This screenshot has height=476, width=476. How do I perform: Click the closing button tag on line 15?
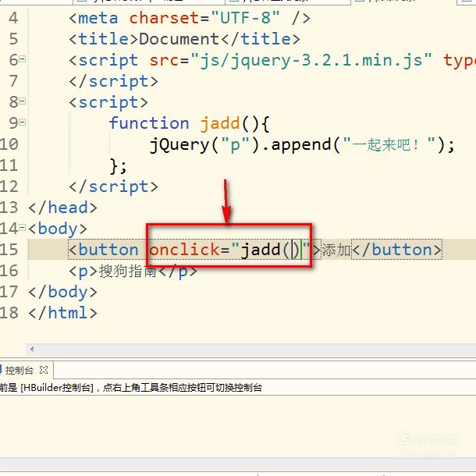click(x=397, y=250)
